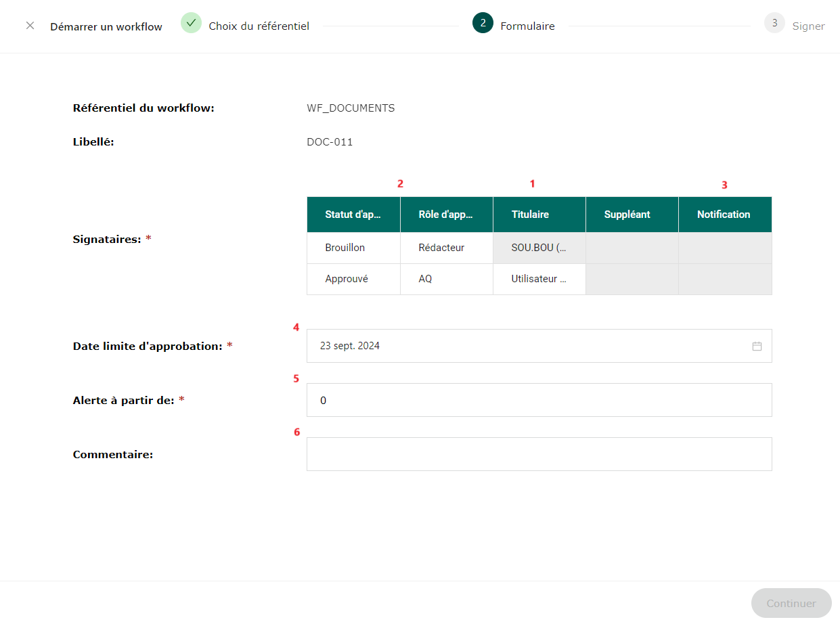Click the Date limite d'approbation field
The image size is (840, 624).
pos(528,346)
